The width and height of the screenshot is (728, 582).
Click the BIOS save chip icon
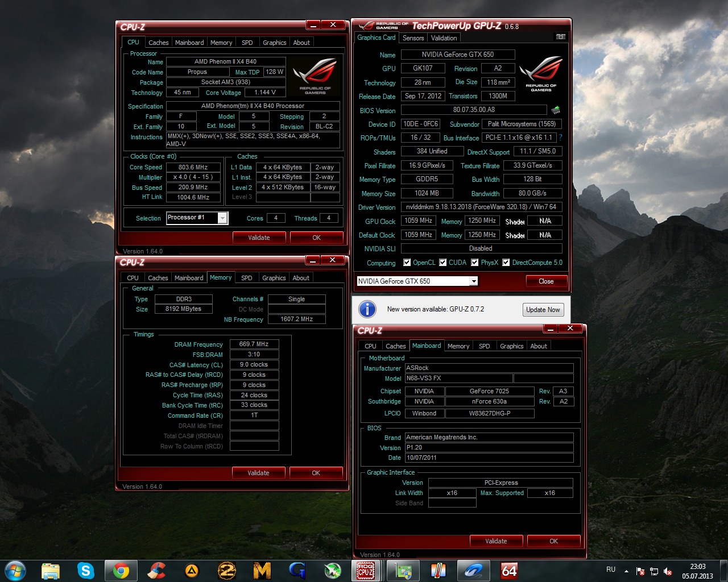click(x=556, y=110)
